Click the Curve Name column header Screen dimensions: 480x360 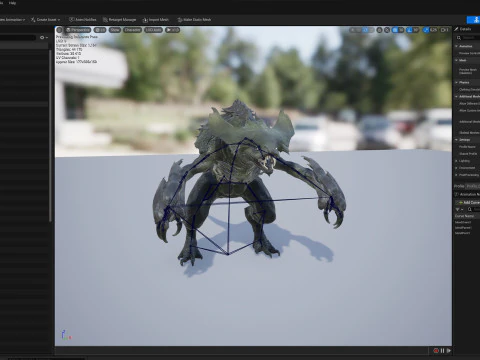coord(464,216)
